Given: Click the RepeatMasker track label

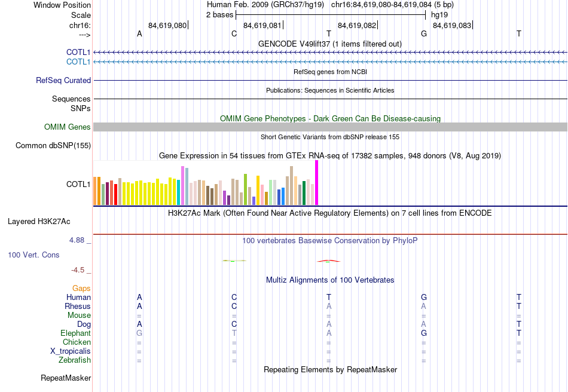Looking at the screenshot, I should pos(66,378).
